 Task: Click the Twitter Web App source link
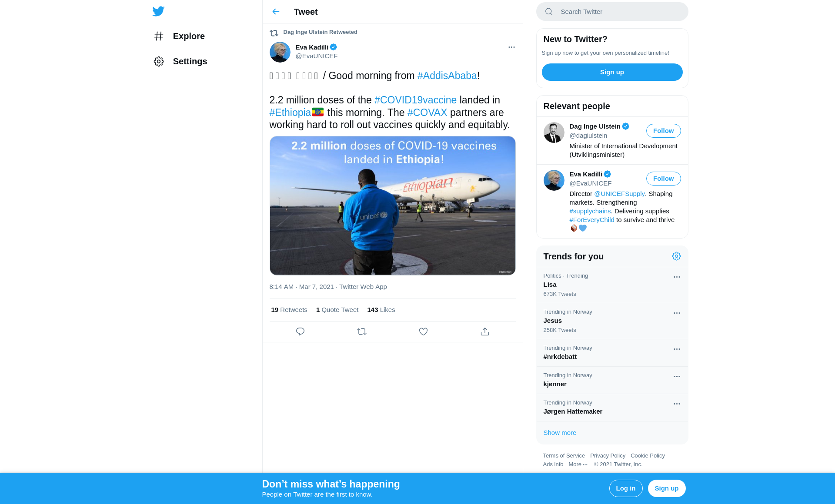coord(363,287)
